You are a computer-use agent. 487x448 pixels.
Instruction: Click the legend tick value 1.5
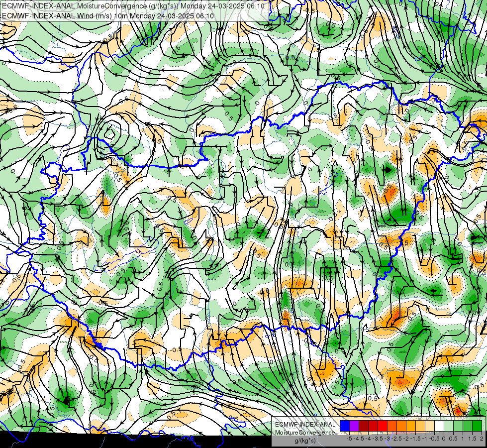(x=472, y=439)
